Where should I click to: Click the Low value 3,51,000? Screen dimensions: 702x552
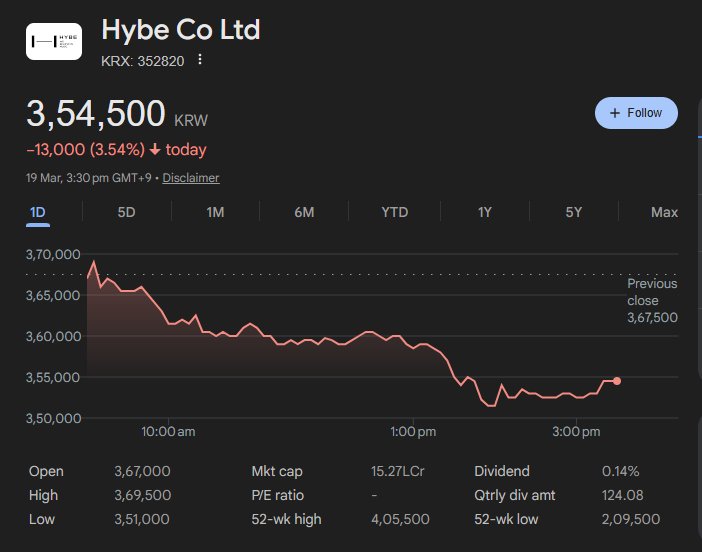click(142, 519)
